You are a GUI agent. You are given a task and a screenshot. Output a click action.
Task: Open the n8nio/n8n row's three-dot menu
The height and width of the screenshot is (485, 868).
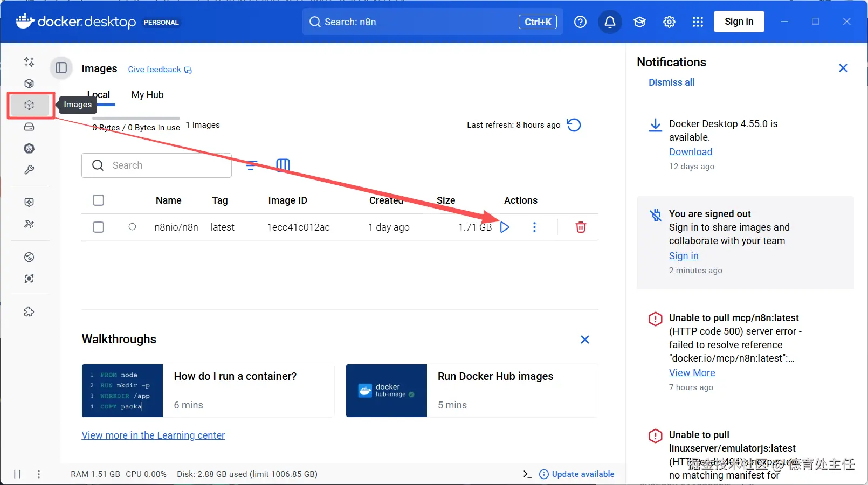pos(534,227)
